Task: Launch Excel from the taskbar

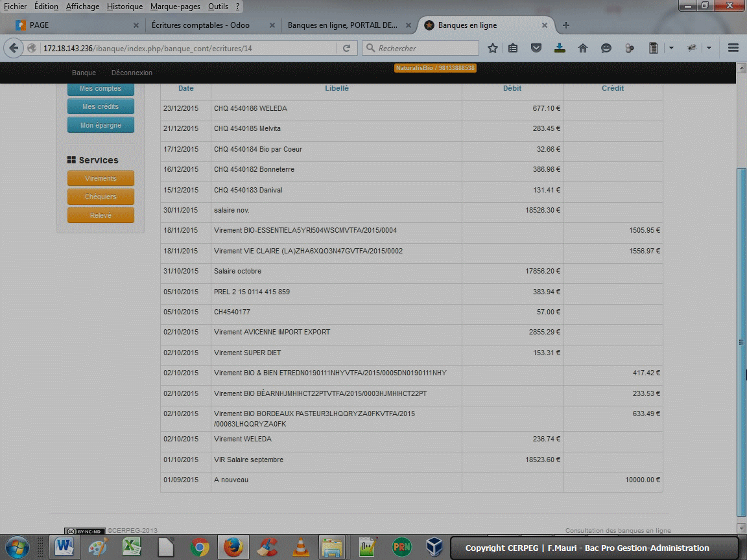Action: point(132,547)
